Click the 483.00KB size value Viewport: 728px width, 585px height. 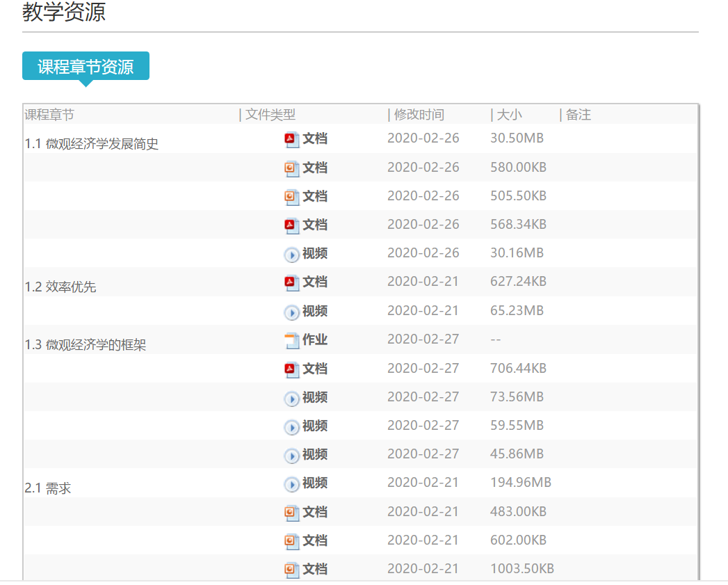point(518,511)
